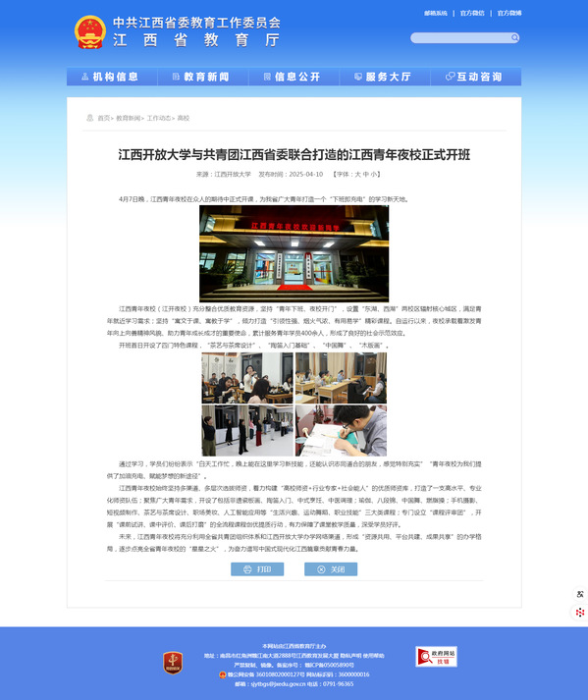Open 教育新闻 navigation menu
Screen dimensions: 588x700
pos(203,77)
